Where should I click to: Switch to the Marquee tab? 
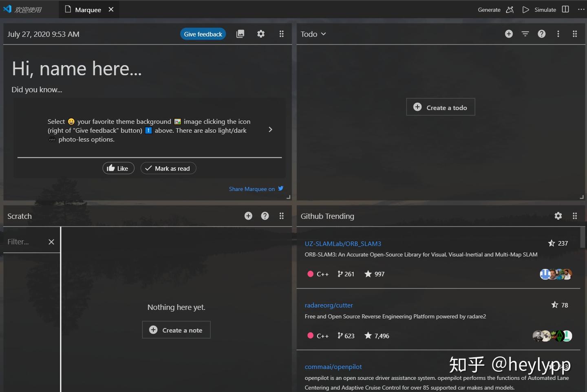point(87,9)
